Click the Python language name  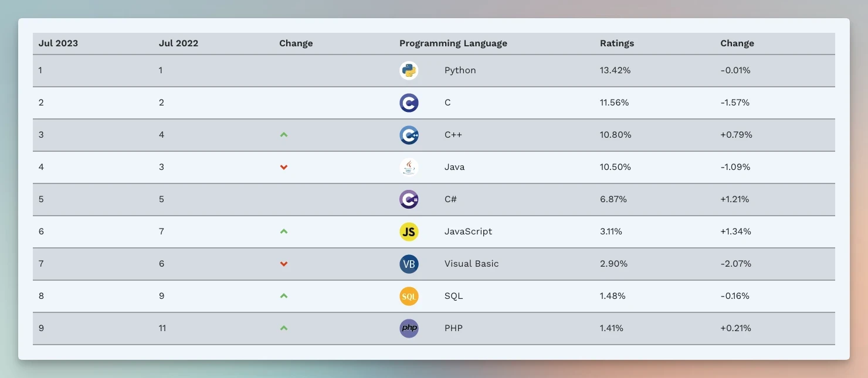(460, 70)
